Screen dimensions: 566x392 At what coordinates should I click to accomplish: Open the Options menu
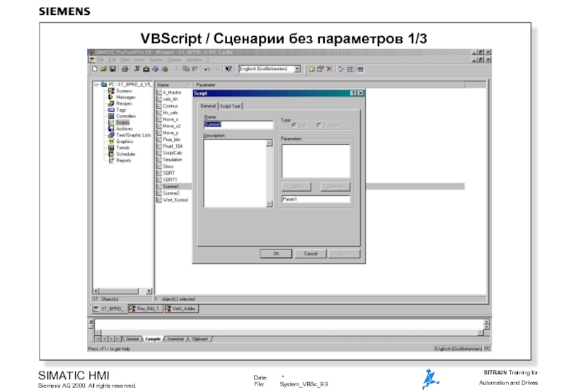174,59
